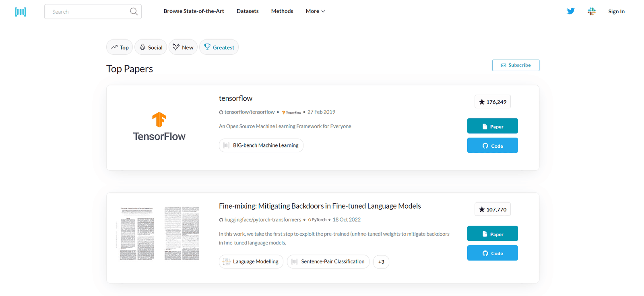Image resolution: width=644 pixels, height=296 pixels.
Task: Click the star count 107,770 badge
Action: click(493, 209)
